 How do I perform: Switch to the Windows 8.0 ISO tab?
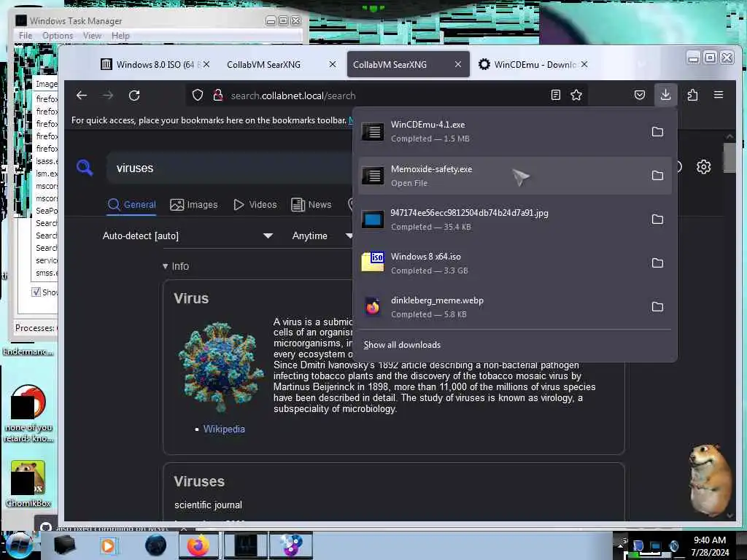click(155, 64)
